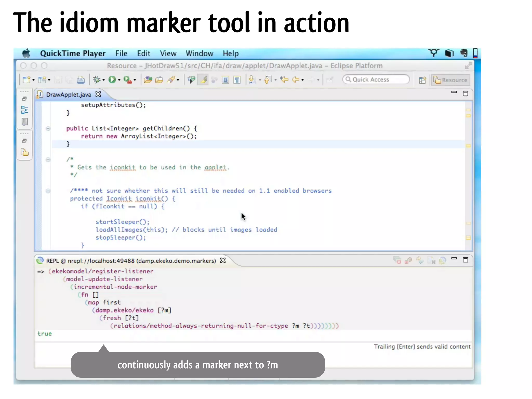Click the green Run button
This screenshot has height=399, width=532.
click(x=112, y=80)
